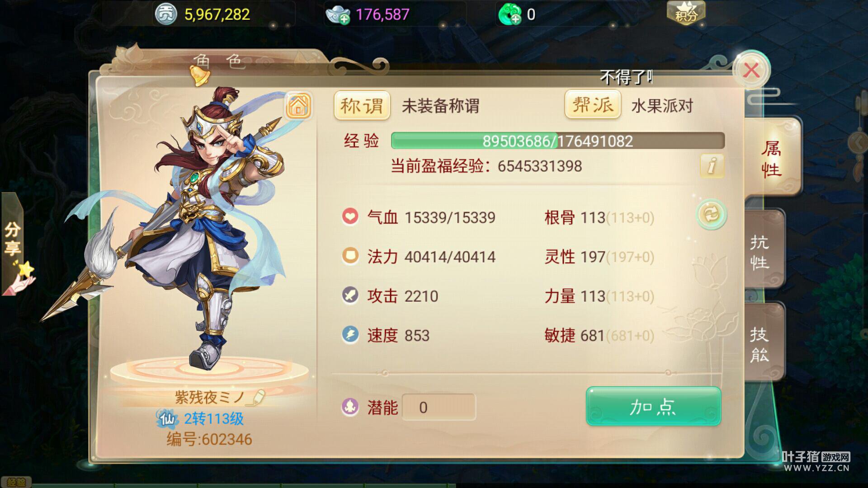Close the character panel with red X
The image size is (868, 488).
tap(751, 70)
